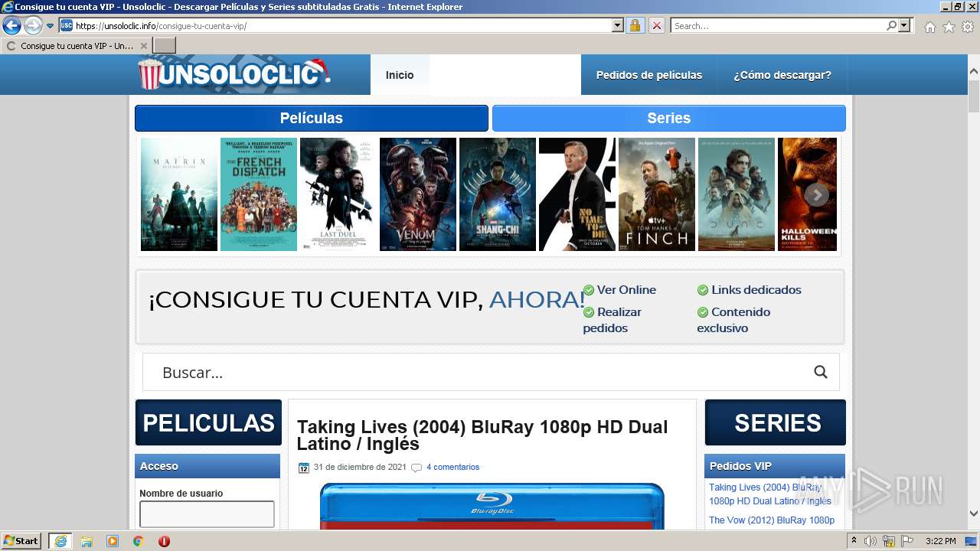The width and height of the screenshot is (980, 551).
Task: Click the green check beside Contenido exclusivo
Action: pyautogui.click(x=703, y=312)
